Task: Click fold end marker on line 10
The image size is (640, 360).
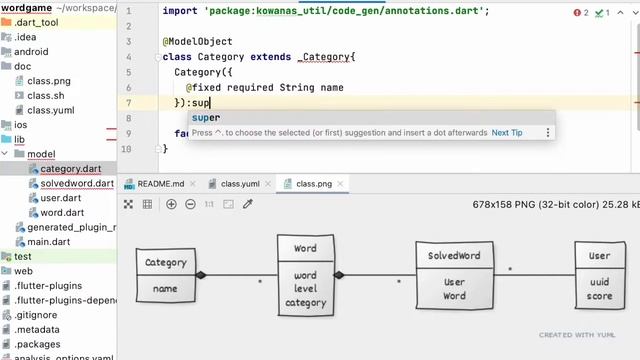Action: pos(158,149)
